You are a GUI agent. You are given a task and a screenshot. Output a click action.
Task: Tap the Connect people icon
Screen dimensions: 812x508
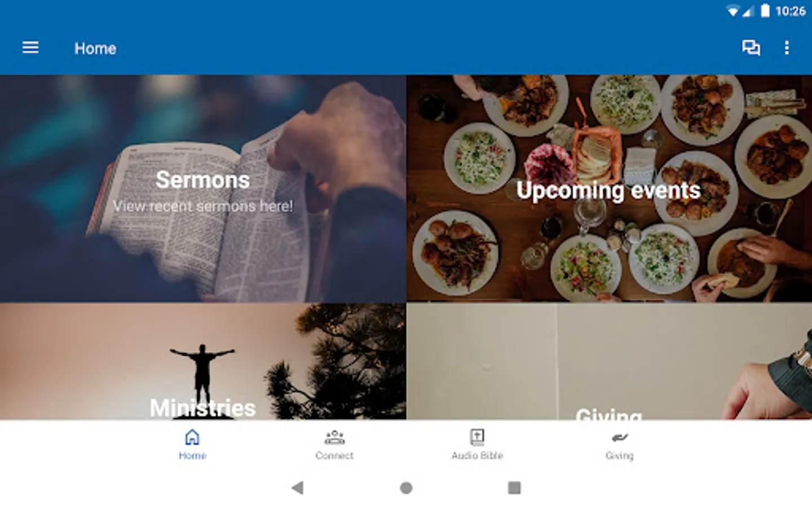(x=334, y=437)
